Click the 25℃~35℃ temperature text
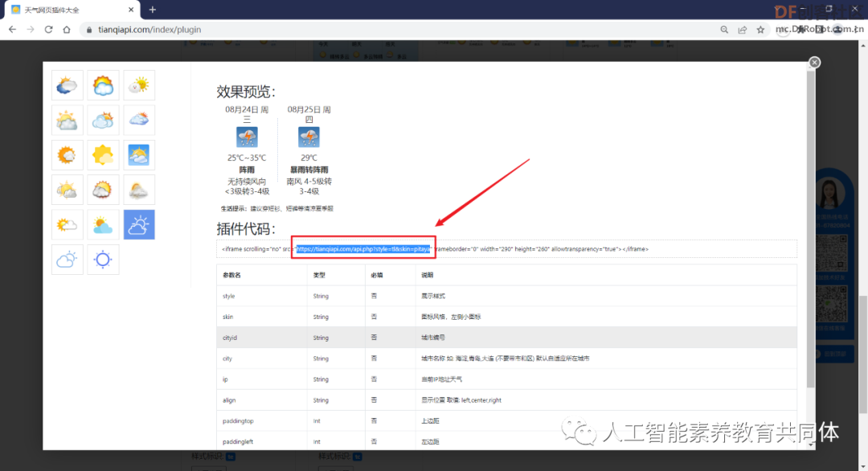868x471 pixels. coord(247,158)
